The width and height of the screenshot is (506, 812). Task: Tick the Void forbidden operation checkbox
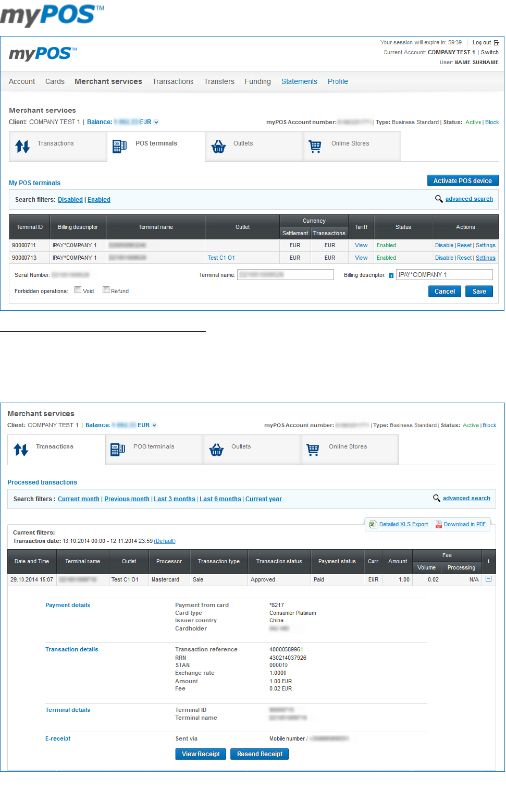[x=78, y=290]
